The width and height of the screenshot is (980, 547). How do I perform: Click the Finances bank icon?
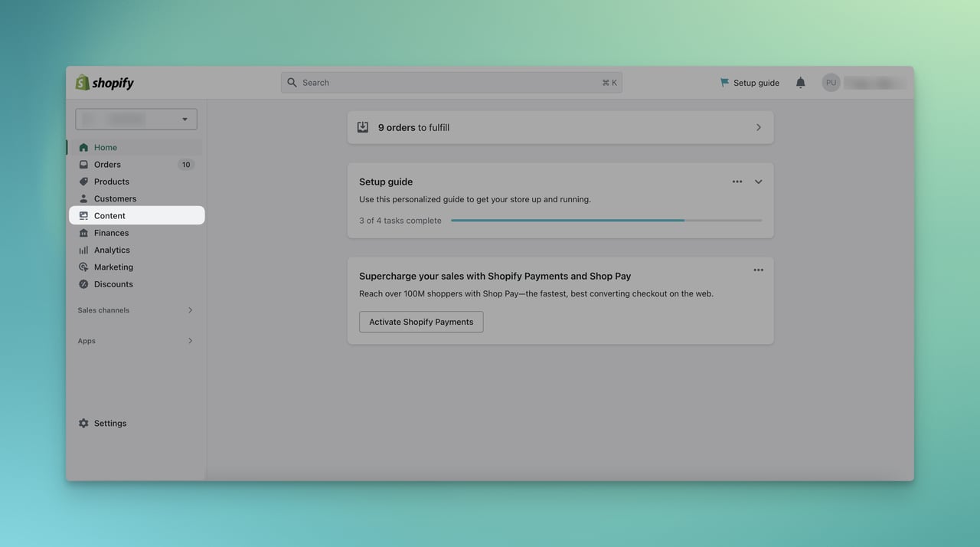(x=83, y=233)
